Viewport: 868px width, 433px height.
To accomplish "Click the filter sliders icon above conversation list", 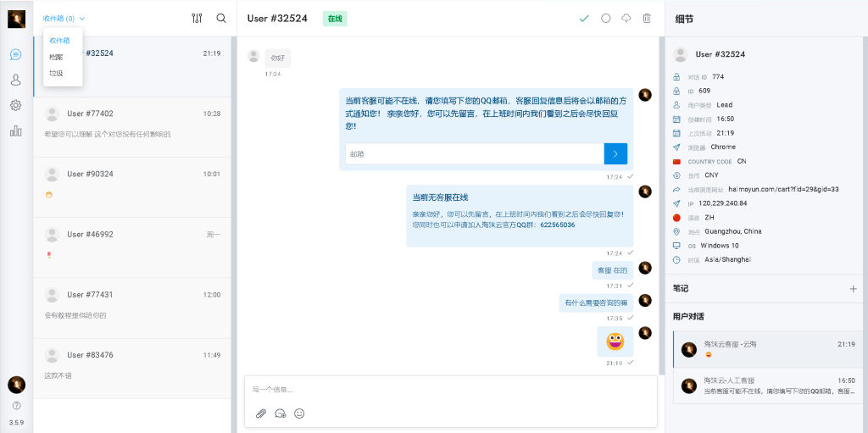I will click(197, 19).
